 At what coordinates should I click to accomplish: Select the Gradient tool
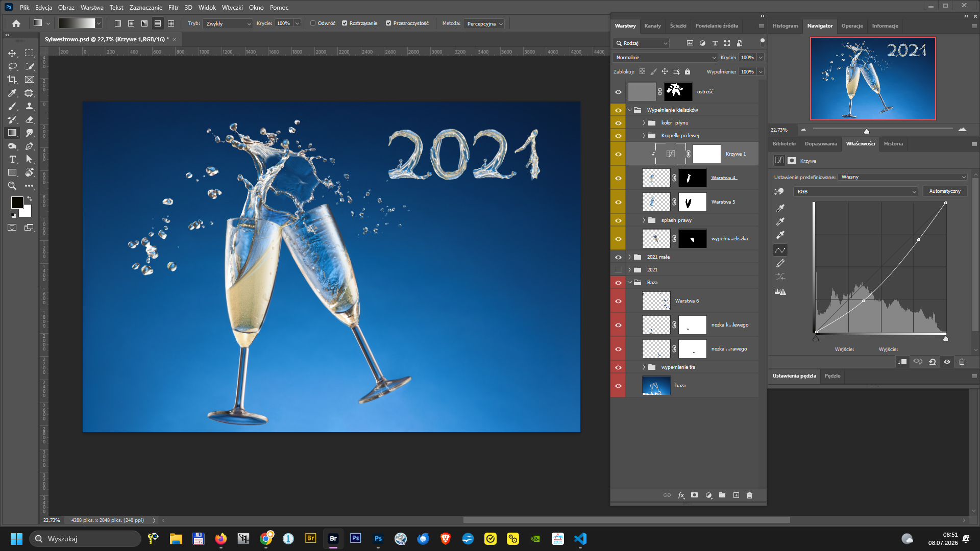pos(12,133)
